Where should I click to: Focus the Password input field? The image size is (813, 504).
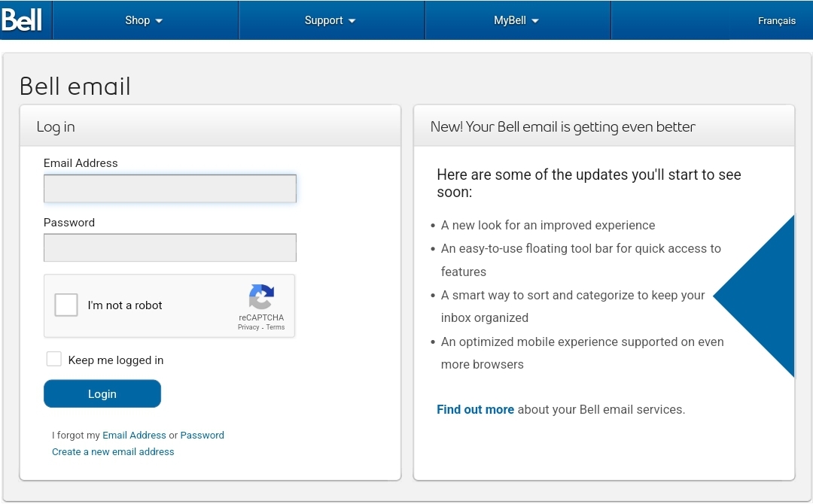(170, 247)
